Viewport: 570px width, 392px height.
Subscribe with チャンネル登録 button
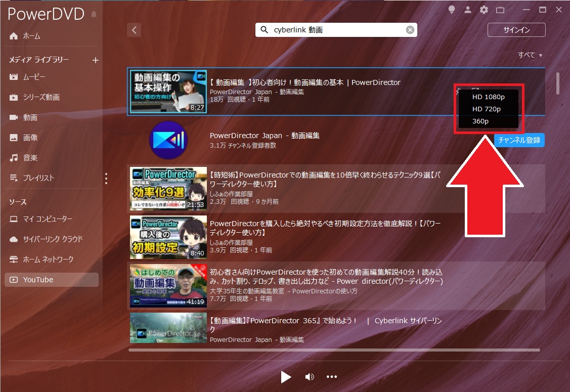click(x=519, y=140)
